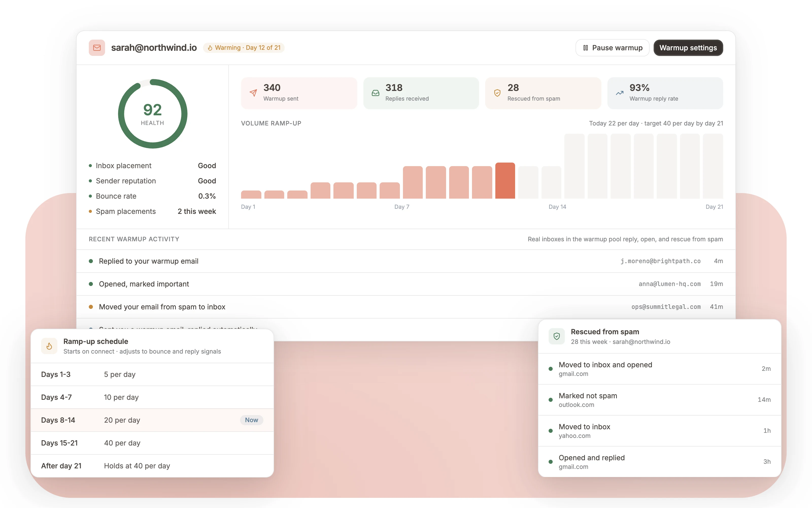Select the 318 Replies received card

[421, 93]
